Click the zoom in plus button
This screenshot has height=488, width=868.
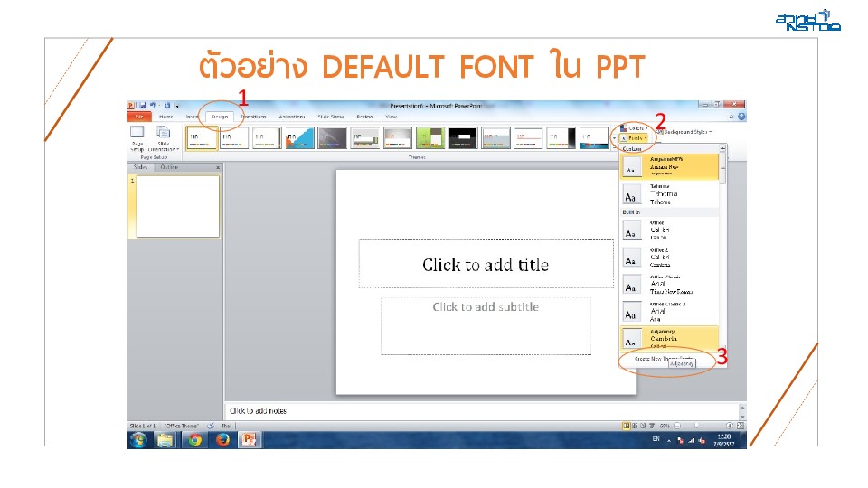pos(730,426)
